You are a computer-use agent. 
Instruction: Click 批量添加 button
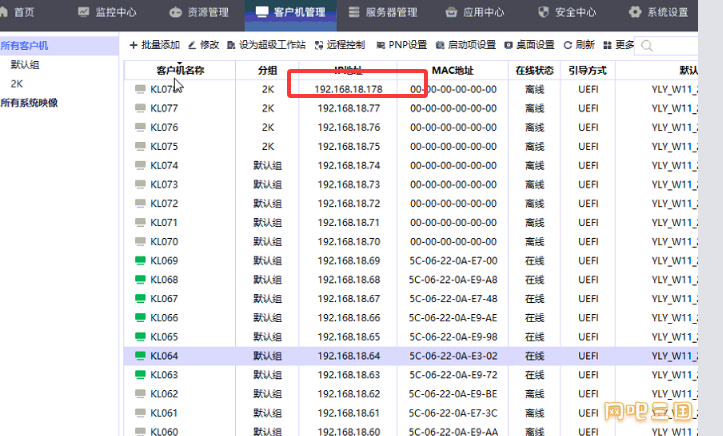[x=154, y=45]
